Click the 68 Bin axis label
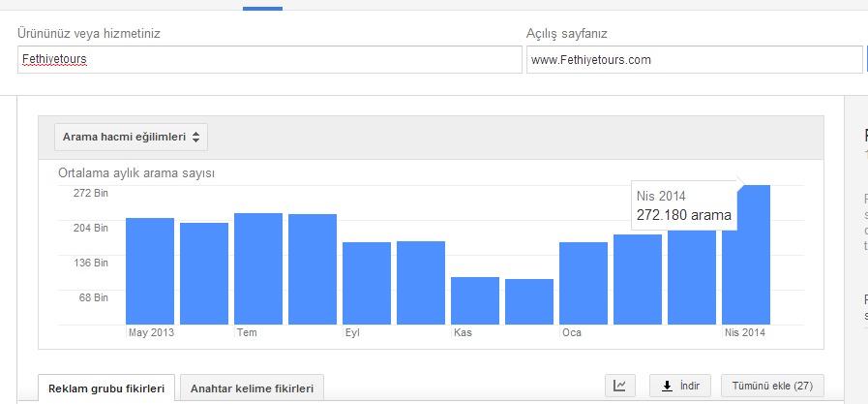This screenshot has height=404, width=868. [x=94, y=297]
